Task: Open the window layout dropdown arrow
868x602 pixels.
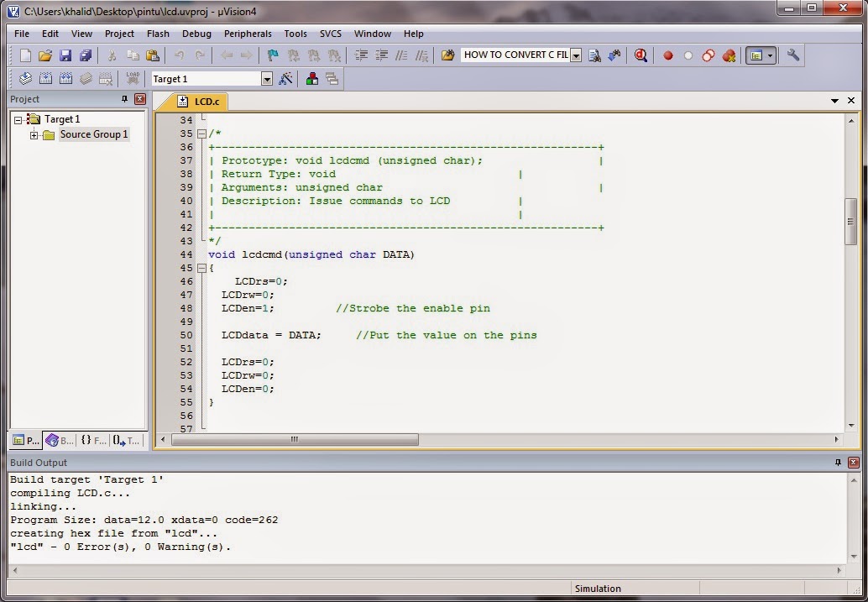Action: (x=770, y=55)
